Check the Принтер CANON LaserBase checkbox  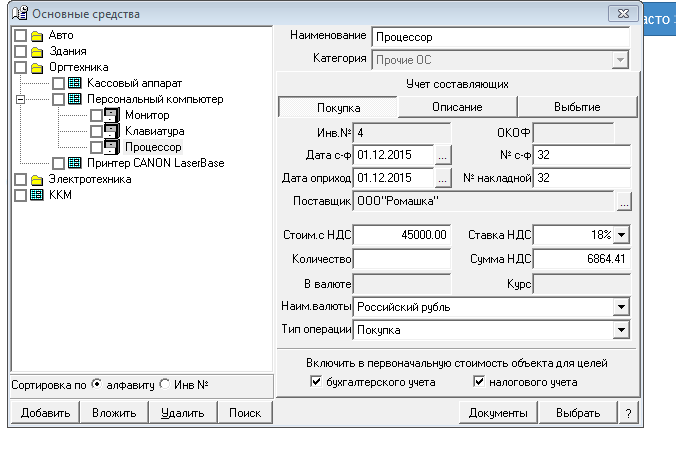point(58,163)
